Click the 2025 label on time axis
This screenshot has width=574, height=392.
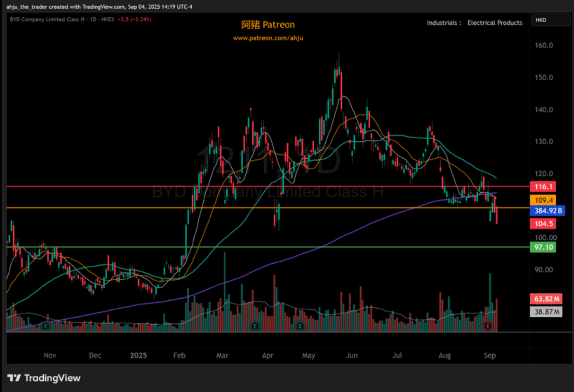click(138, 355)
